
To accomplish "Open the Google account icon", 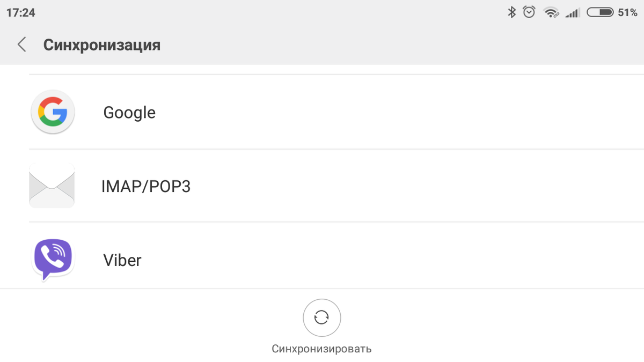I will point(53,112).
